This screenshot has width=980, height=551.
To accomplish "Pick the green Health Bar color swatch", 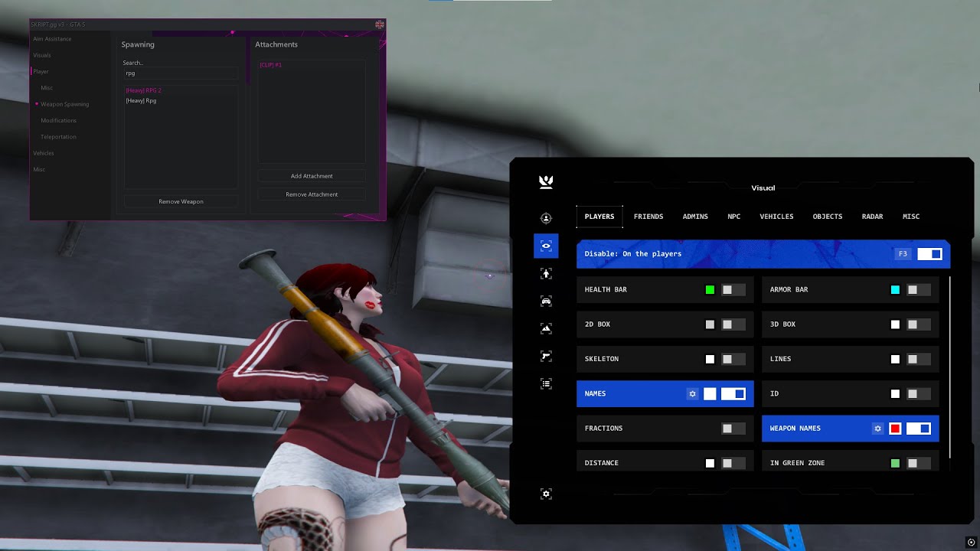I will pyautogui.click(x=710, y=290).
